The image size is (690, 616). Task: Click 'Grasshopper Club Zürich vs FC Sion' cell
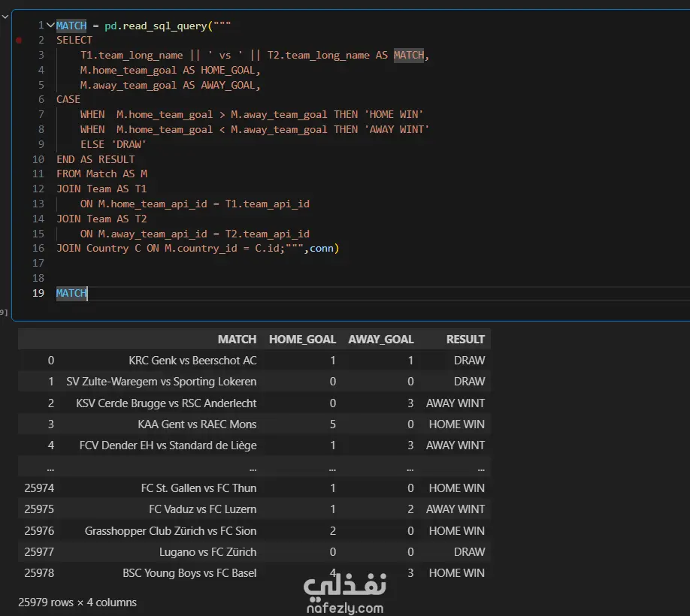[171, 531]
